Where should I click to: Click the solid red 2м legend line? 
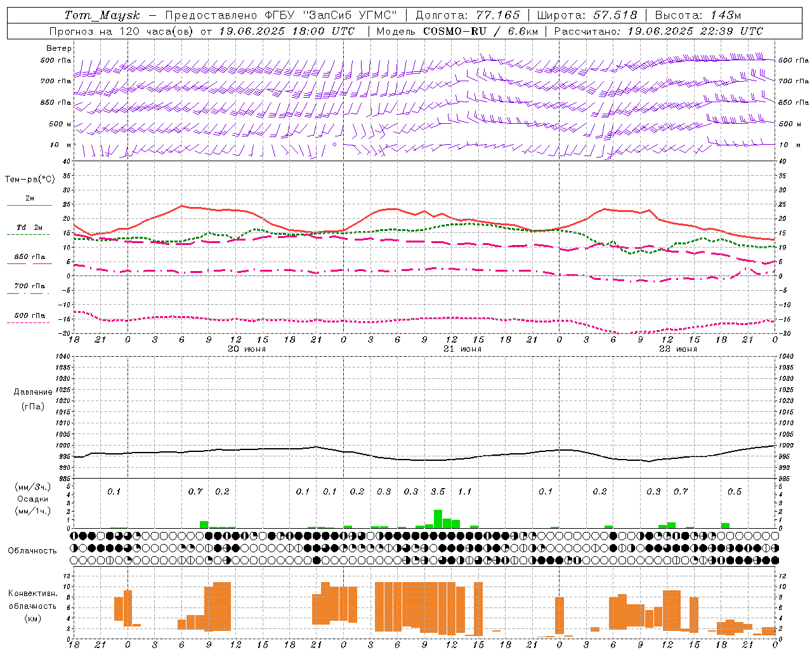(x=29, y=205)
